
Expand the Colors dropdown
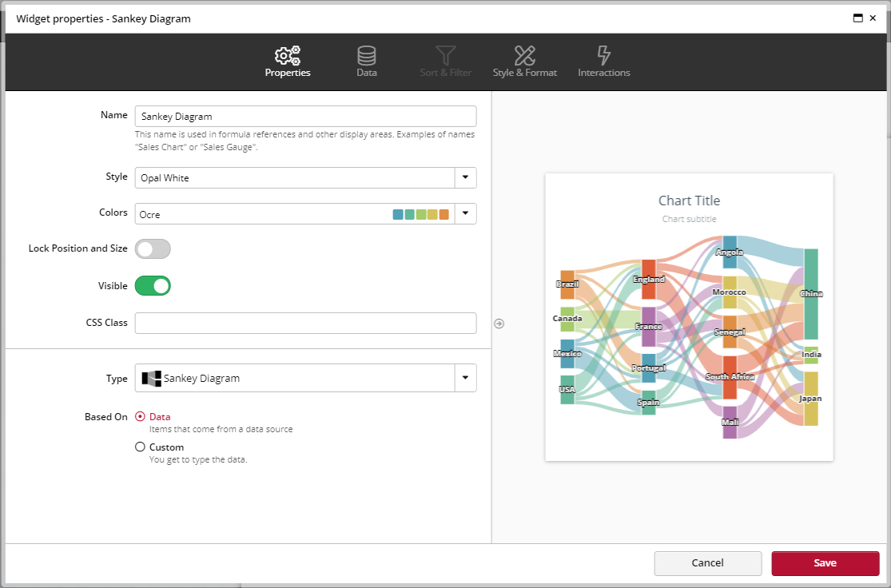click(465, 213)
